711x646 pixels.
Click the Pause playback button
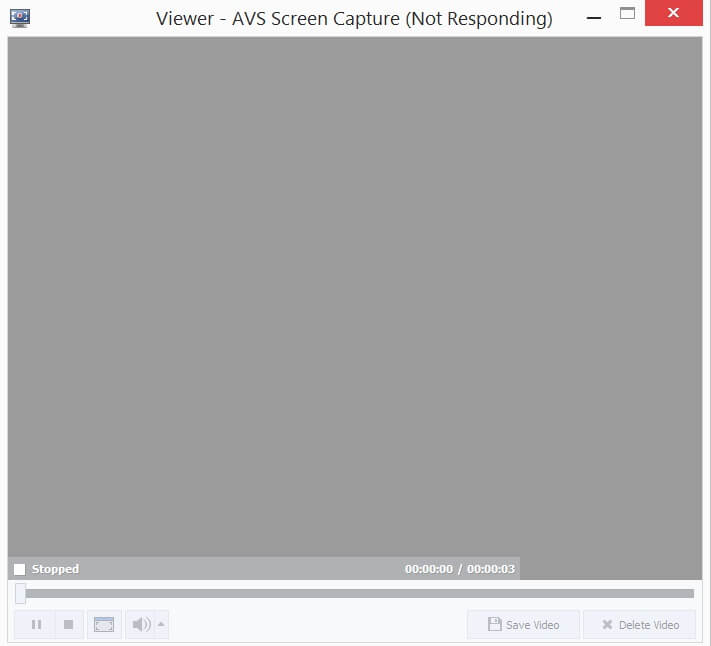pyautogui.click(x=36, y=625)
